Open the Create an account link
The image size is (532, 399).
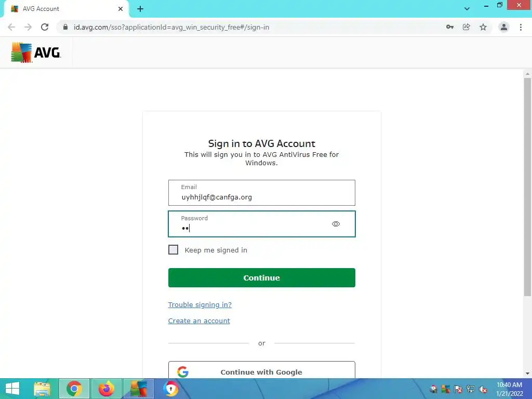[199, 321]
